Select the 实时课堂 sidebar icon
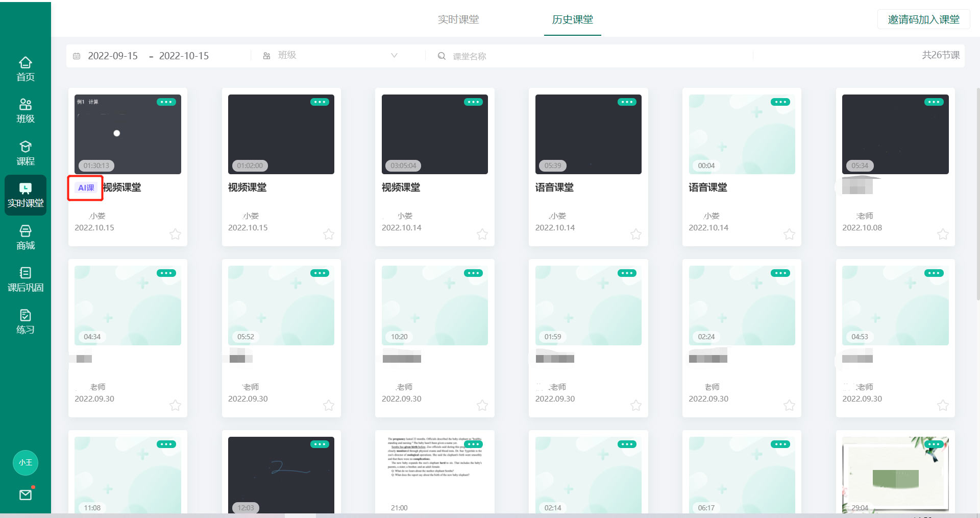The height and width of the screenshot is (518, 980). 25,195
